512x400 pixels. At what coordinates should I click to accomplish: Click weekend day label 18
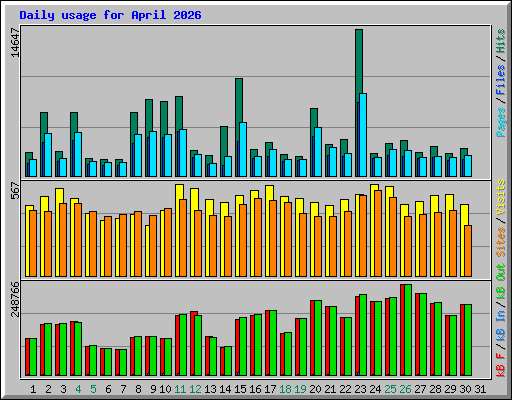click(x=285, y=389)
